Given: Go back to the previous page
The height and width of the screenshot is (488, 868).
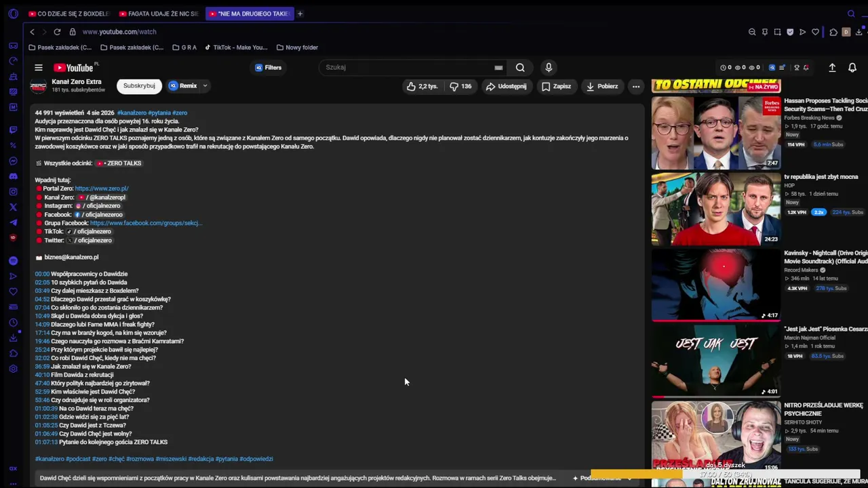Looking at the screenshot, I should [32, 32].
